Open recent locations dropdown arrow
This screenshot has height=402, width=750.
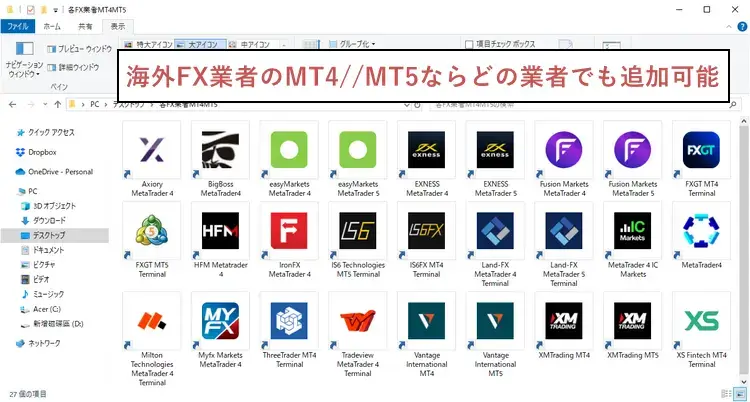click(x=45, y=104)
